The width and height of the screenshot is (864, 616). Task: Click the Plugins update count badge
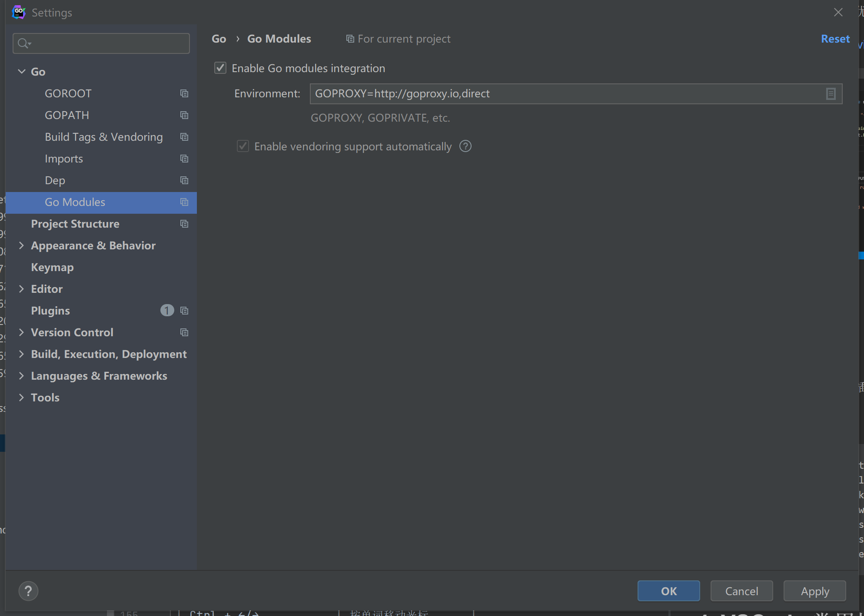click(167, 310)
